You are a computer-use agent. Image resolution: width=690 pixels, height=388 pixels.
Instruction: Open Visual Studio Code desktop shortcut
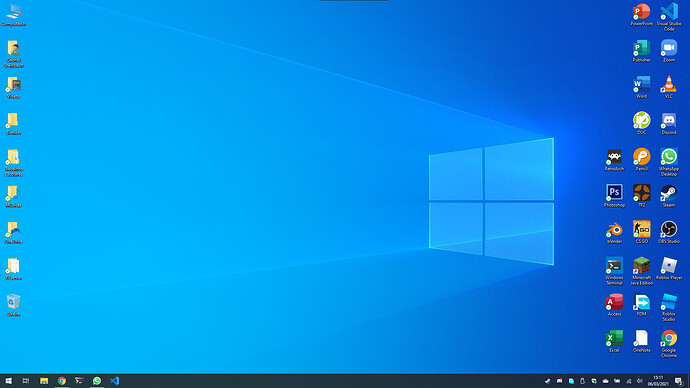point(668,17)
